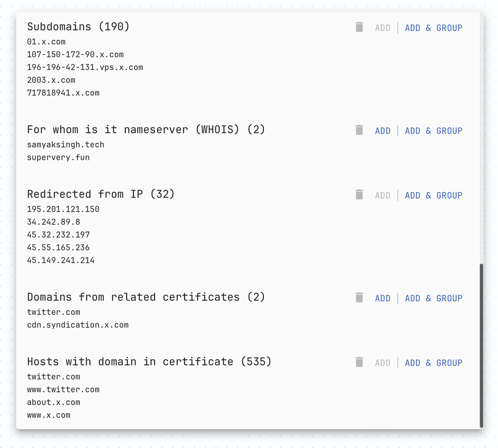Viewport: 498px width, 448px height.
Task: Click ADD & GROUP for Redirected from IP
Action: click(x=433, y=195)
